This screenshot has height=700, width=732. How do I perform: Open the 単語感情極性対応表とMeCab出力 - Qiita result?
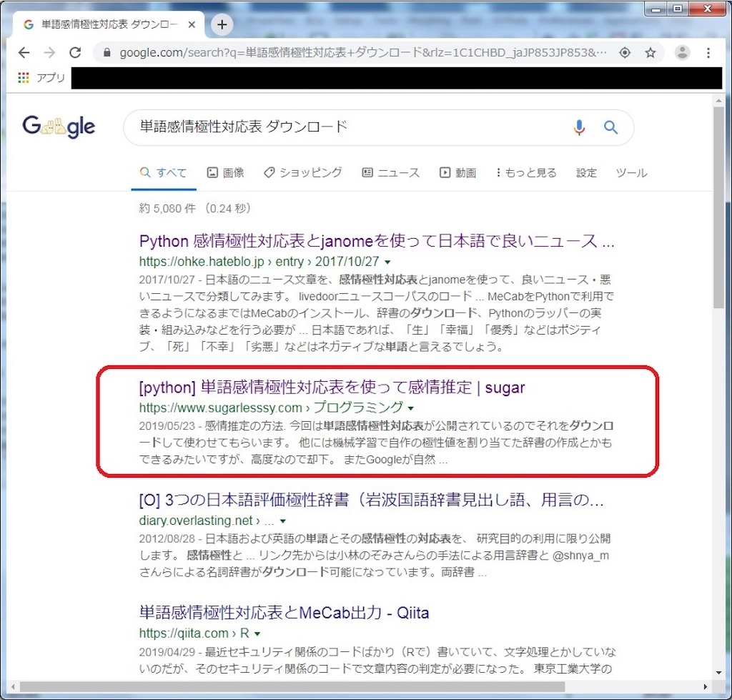284,612
